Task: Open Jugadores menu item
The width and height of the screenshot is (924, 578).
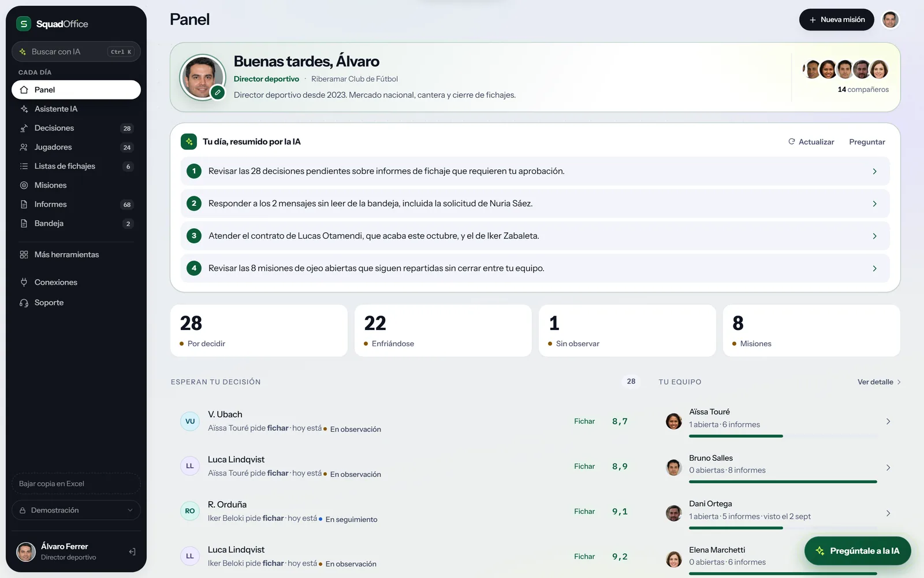Action: [x=76, y=147]
